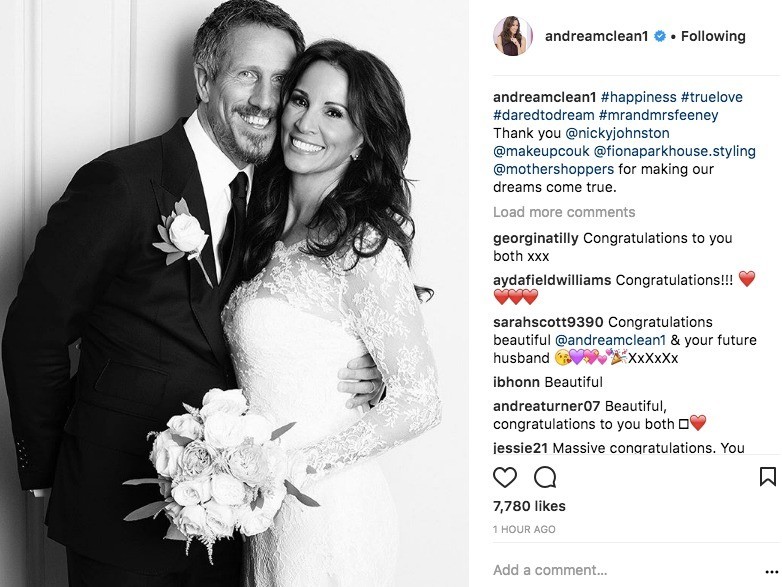This screenshot has height=587, width=782.
Task: Open the #mrandmrsfeeney hashtag
Action: coord(658,115)
